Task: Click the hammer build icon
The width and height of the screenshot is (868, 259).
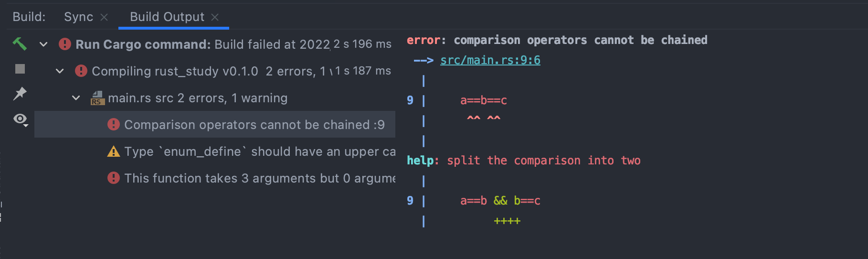Action: click(20, 44)
